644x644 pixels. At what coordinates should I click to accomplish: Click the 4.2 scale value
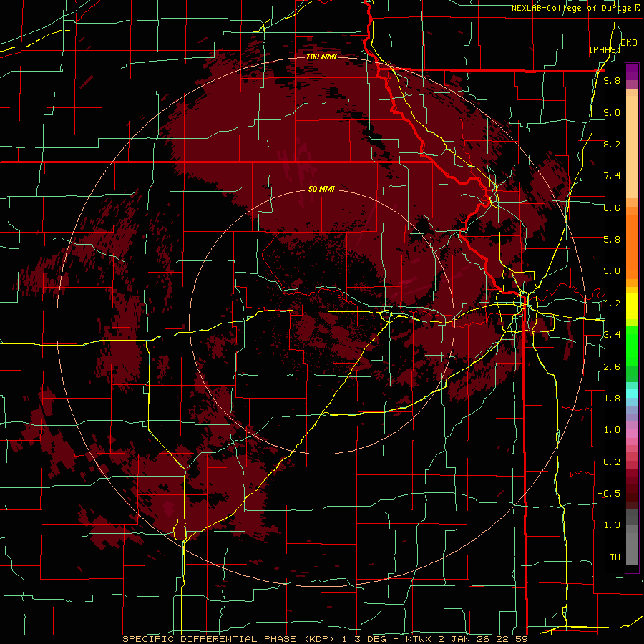tap(612, 303)
